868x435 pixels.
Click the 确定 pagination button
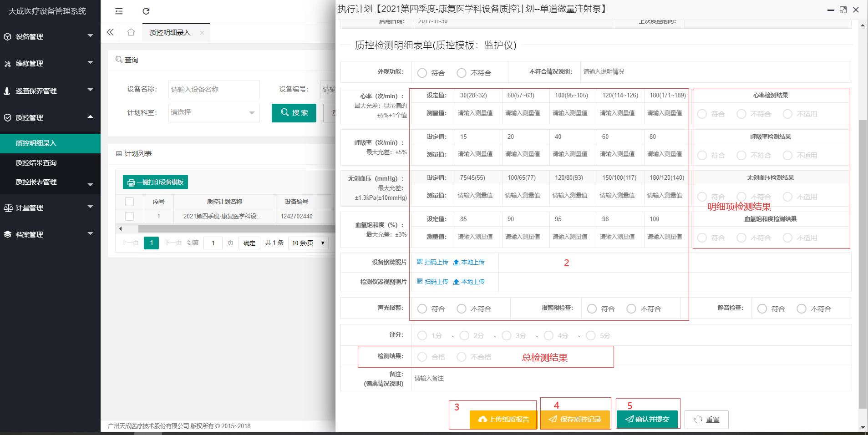[249, 243]
